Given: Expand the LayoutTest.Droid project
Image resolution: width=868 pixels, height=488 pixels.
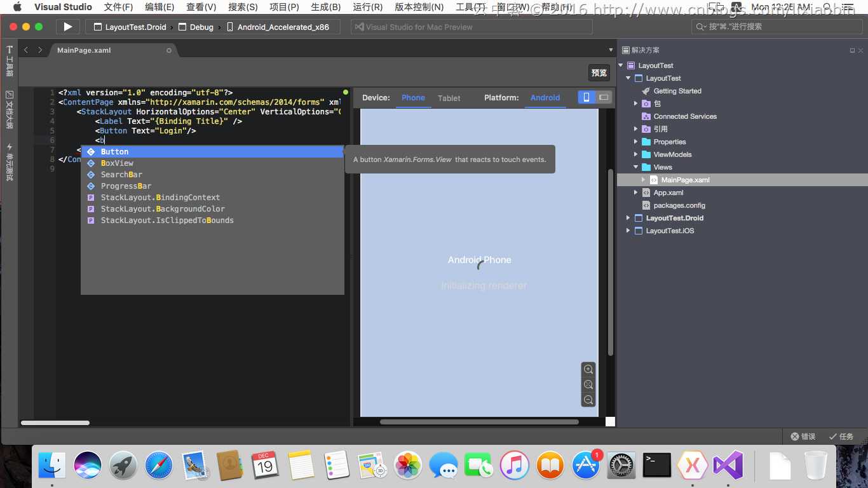Looking at the screenshot, I should (x=628, y=218).
